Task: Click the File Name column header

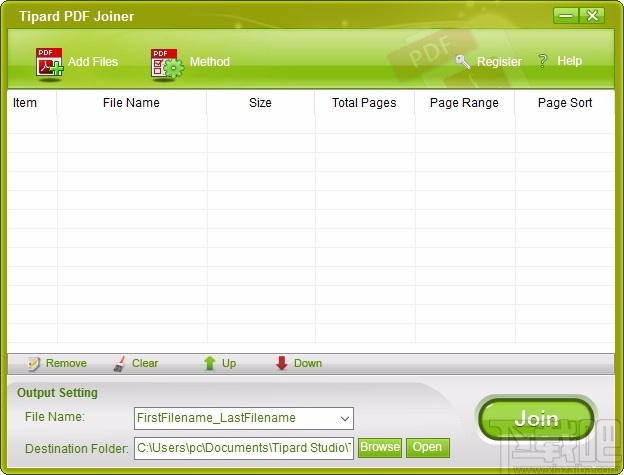Action: (x=131, y=103)
